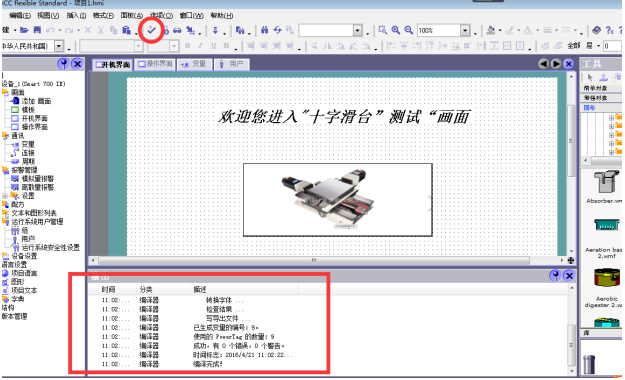Click the horizontal scrollbar under the canvas

[x=314, y=260]
